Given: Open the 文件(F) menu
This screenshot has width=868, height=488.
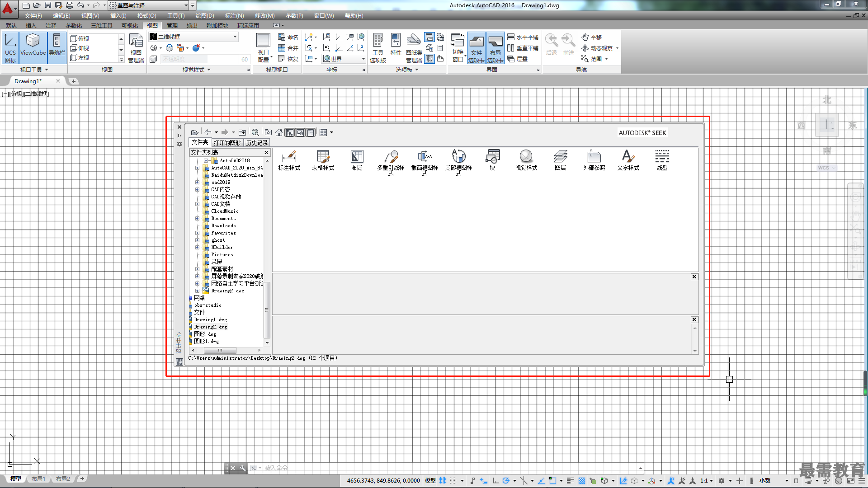Looking at the screenshot, I should coord(33,15).
